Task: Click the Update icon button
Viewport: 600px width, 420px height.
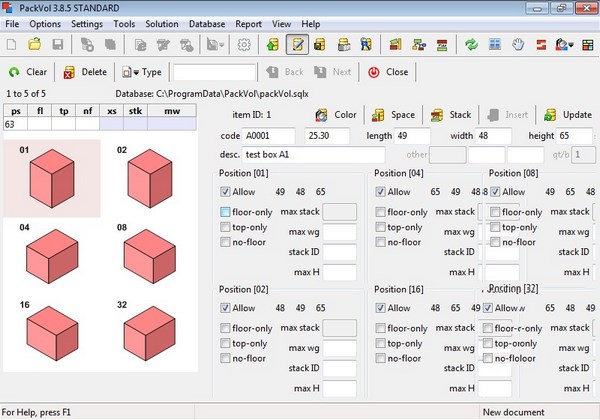Action: 567,115
